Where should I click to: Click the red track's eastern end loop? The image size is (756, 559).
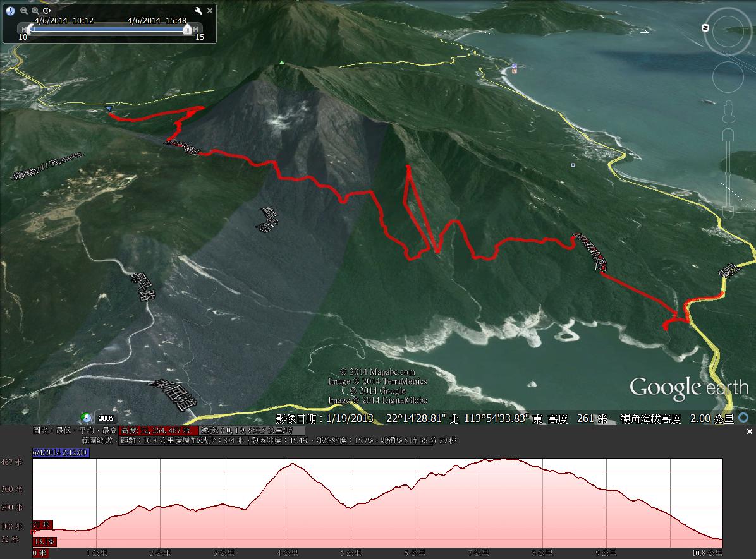[674, 320]
